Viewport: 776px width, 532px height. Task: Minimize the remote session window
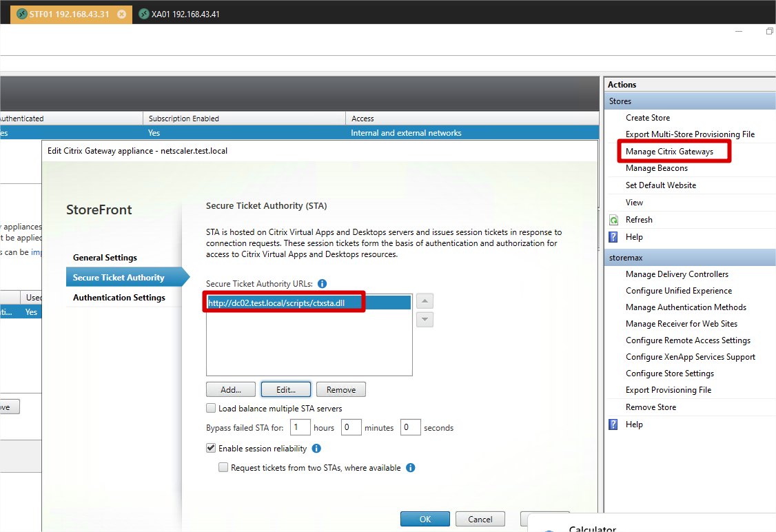pyautogui.click(x=738, y=31)
